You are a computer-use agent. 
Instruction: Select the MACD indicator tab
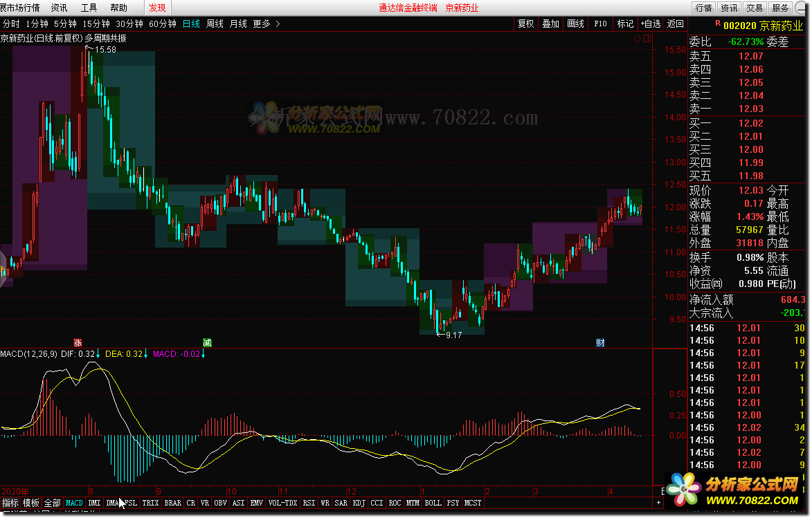pos(74,503)
